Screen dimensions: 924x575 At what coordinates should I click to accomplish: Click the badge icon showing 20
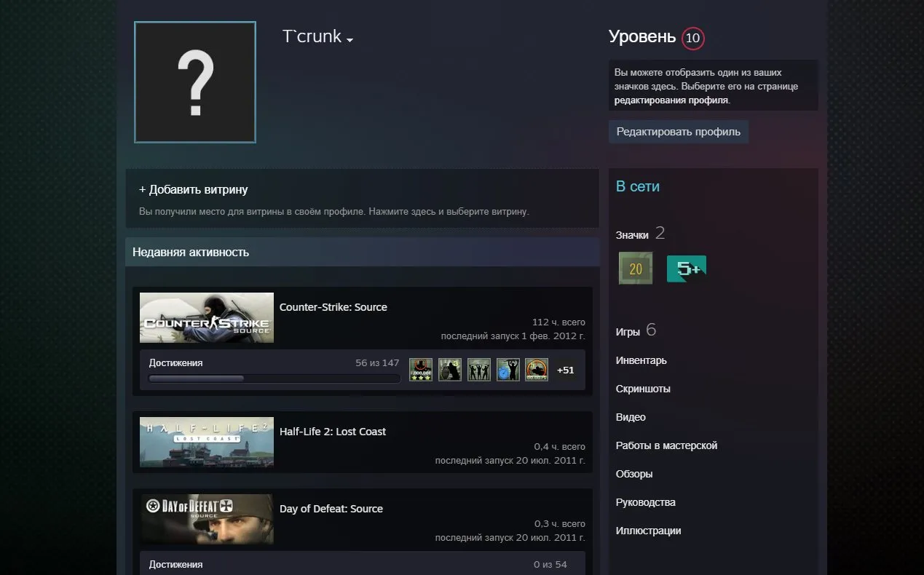636,269
